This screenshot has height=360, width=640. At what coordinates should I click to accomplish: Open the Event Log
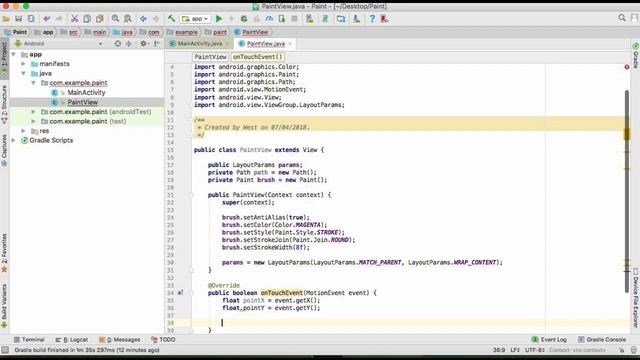(549, 340)
